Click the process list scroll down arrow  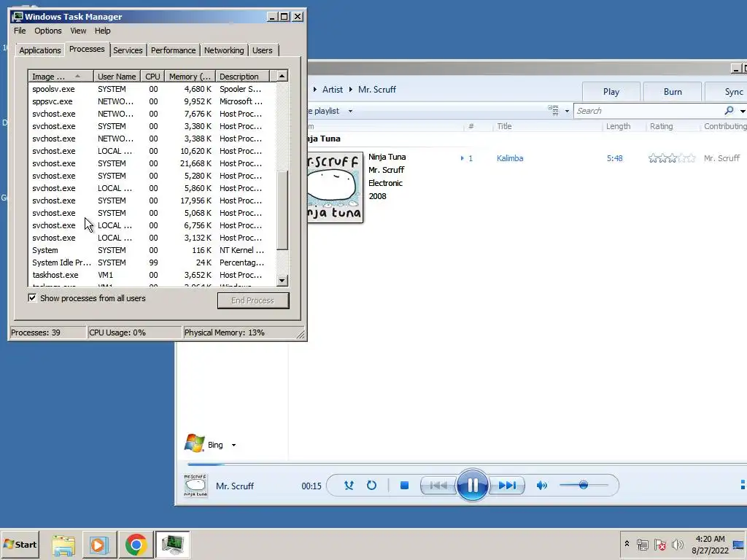click(282, 281)
